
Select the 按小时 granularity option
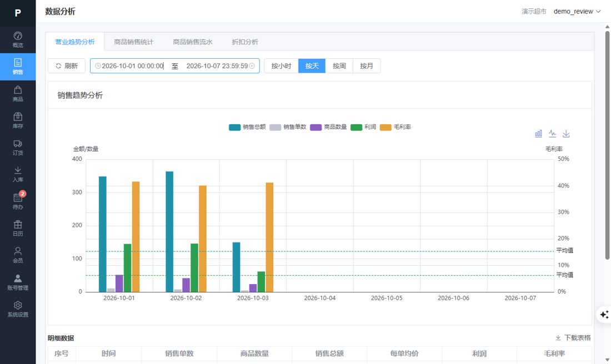(282, 66)
